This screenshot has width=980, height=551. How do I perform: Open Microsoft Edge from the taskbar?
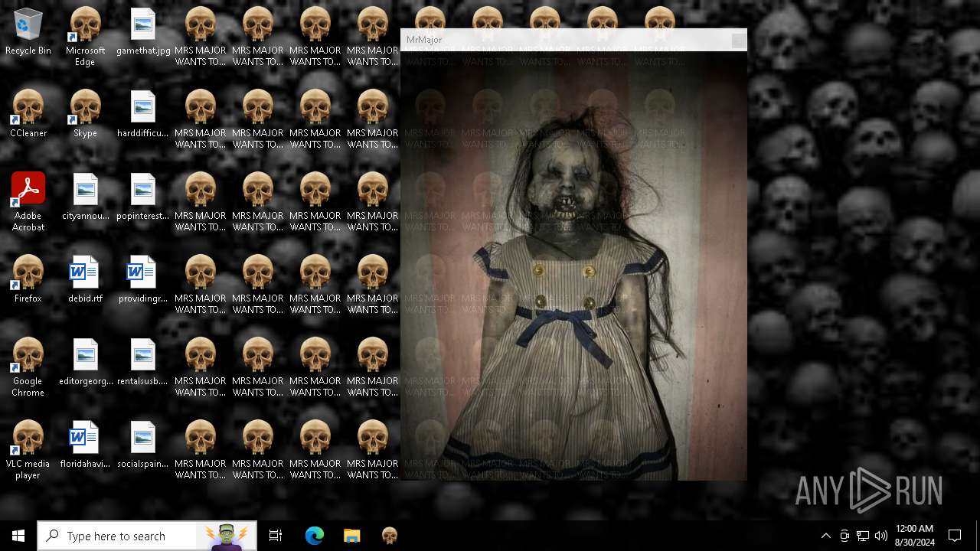point(315,536)
